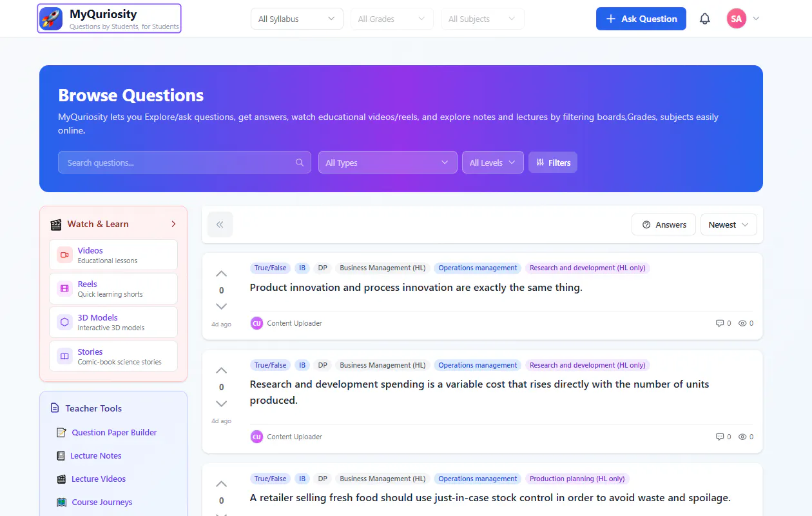
Task: Open the Course Journeys link
Action: (x=102, y=502)
